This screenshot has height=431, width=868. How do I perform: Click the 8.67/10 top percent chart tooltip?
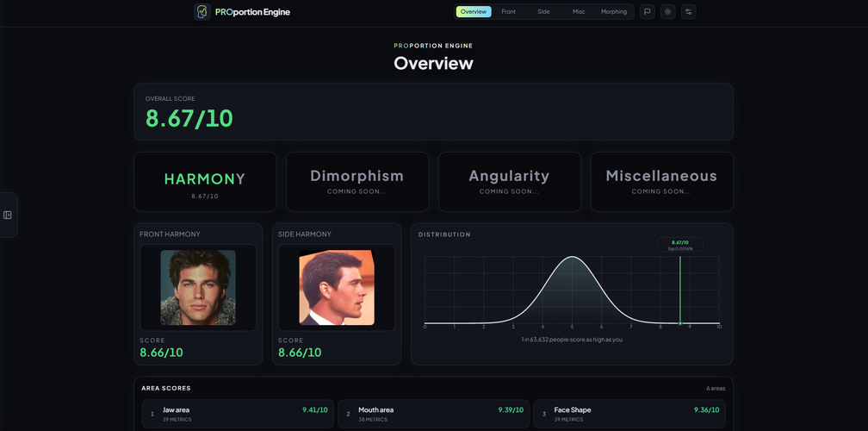[x=679, y=245]
